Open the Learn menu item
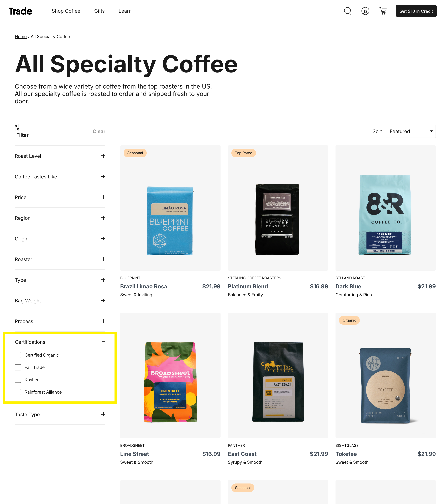Viewport: 446px width, 504px height. pyautogui.click(x=125, y=11)
